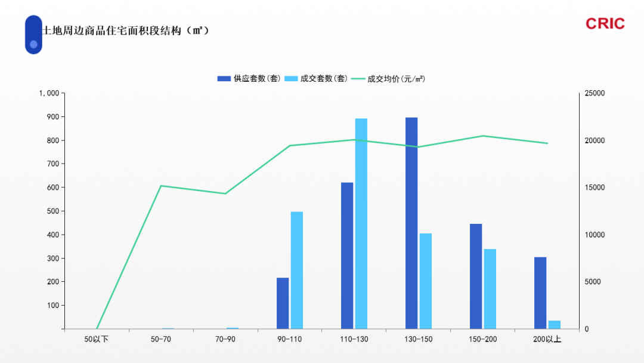Click the 110-130 dark blue supply bar
The width and height of the screenshot is (644, 363).
pos(347,256)
